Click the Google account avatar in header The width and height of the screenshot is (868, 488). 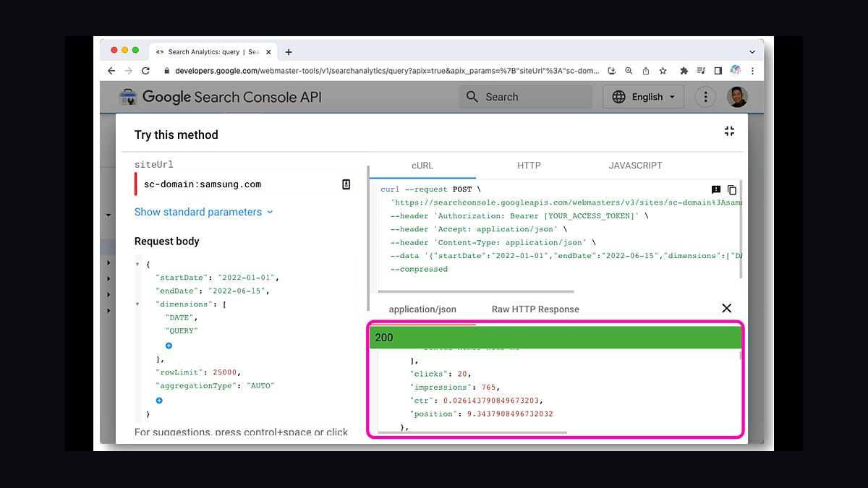[737, 97]
